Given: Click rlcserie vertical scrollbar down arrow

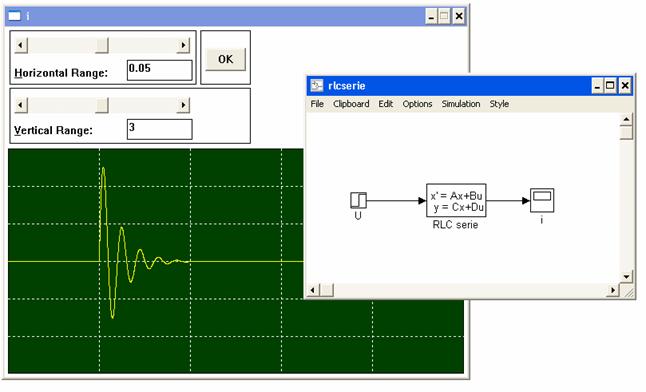Looking at the screenshot, I should coord(626,277).
